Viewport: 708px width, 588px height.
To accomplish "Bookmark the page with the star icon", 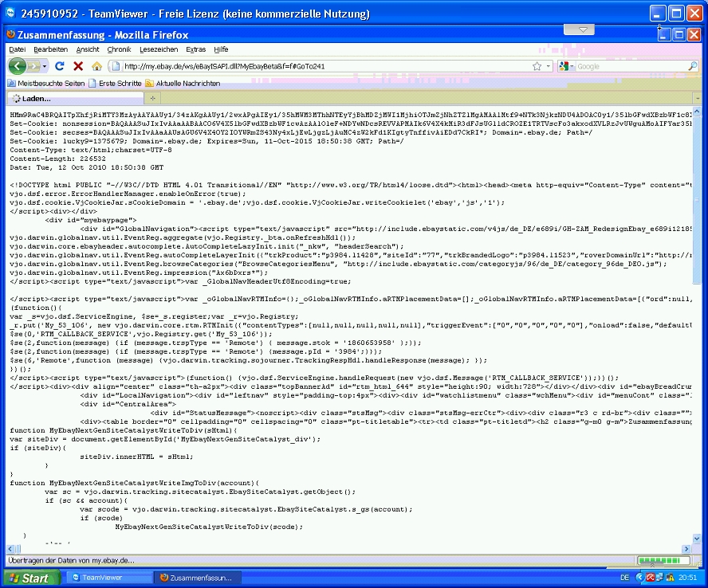I will (537, 66).
